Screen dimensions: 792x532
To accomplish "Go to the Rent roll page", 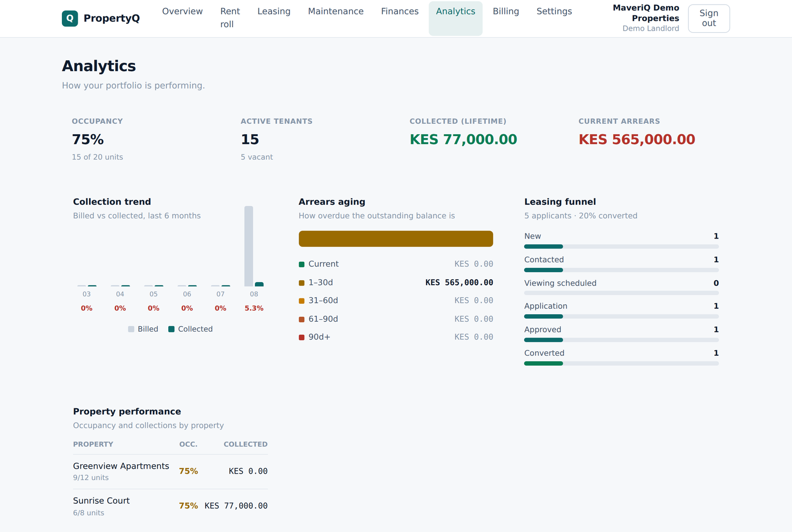I will tap(230, 18).
